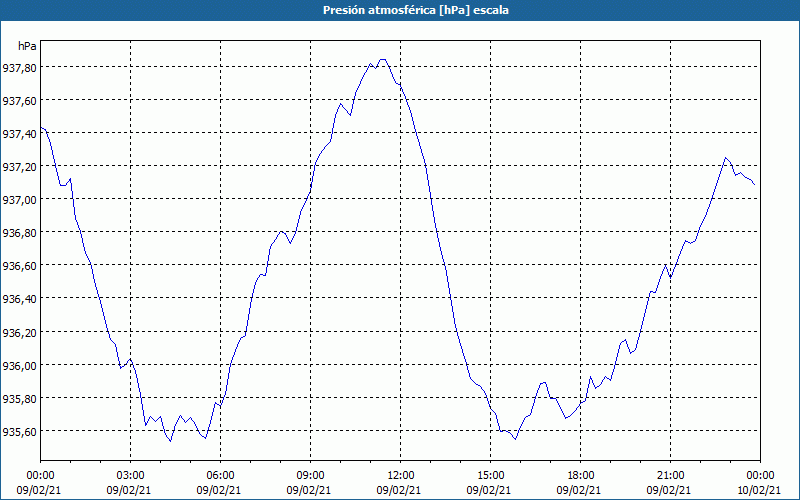
Task: Click the 'hPa' unit label
Action: (x=27, y=46)
